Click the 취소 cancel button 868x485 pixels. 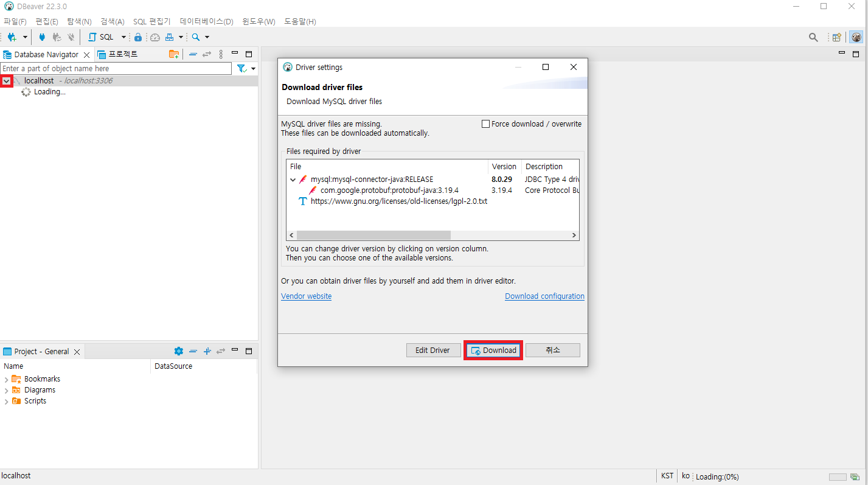click(553, 350)
